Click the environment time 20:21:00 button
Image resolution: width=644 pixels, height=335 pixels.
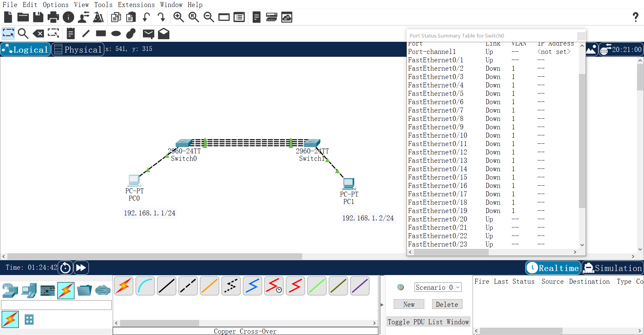click(621, 50)
